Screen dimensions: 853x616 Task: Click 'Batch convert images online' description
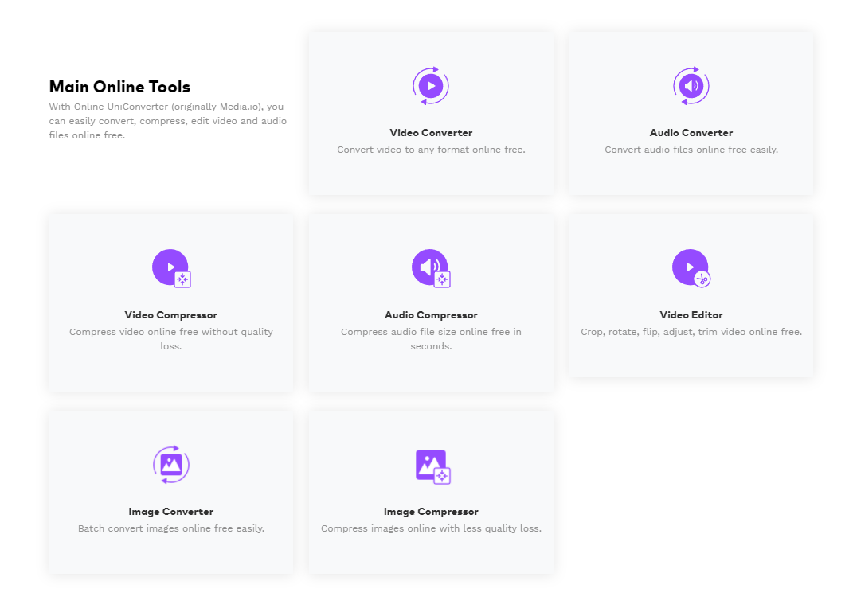[x=171, y=528]
